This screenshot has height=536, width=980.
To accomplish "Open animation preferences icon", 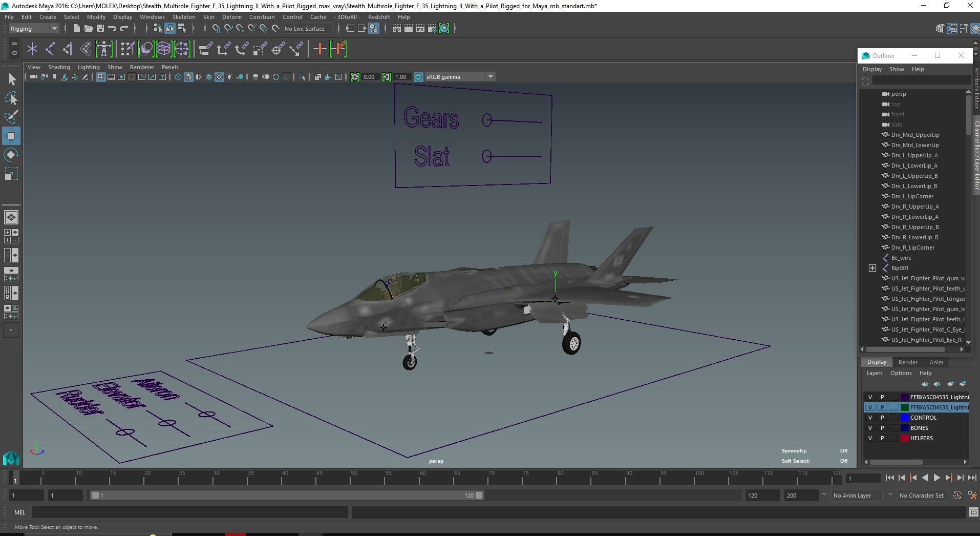I will 972,496.
